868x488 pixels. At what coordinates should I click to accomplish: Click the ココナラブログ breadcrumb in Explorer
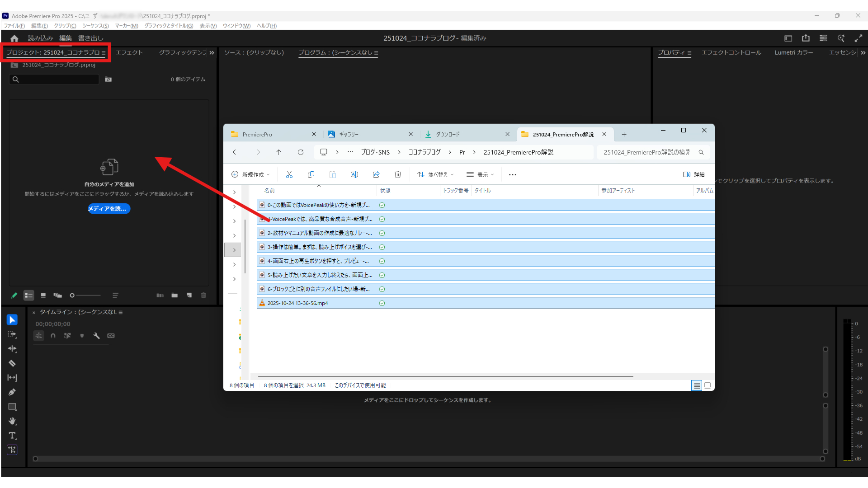pos(425,152)
